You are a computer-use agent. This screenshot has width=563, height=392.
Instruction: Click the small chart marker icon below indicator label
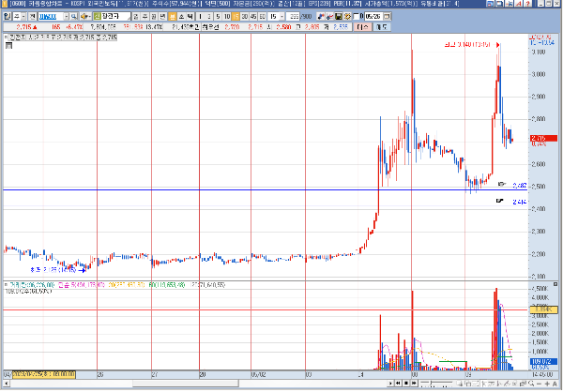(x=8, y=46)
